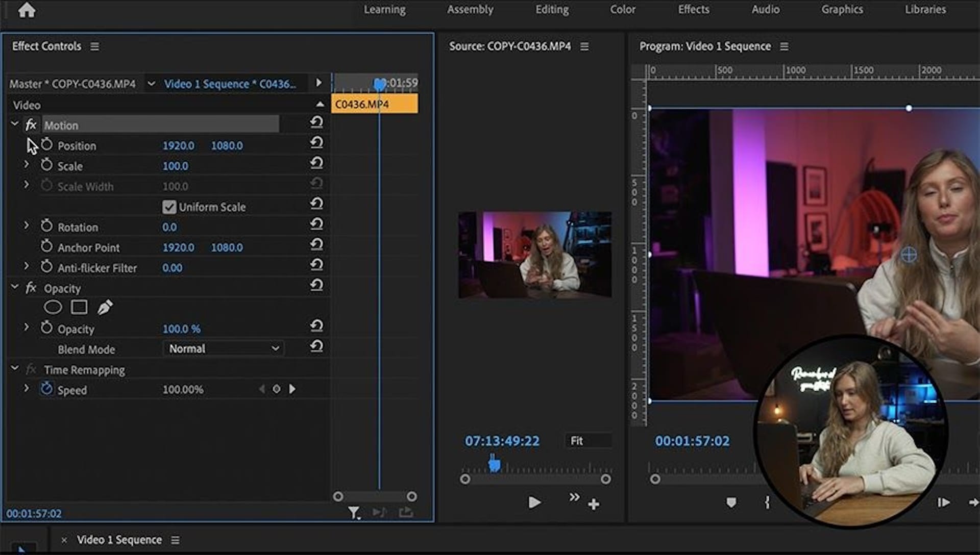The image size is (980, 555).
Task: Open the Effect Controls panel menu
Action: [x=94, y=46]
